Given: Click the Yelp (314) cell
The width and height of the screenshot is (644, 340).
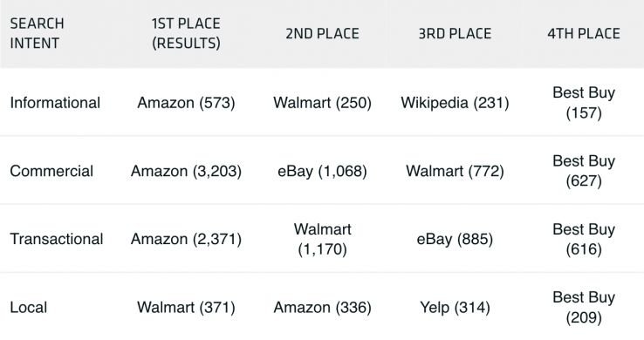Looking at the screenshot, I should coord(455,307).
